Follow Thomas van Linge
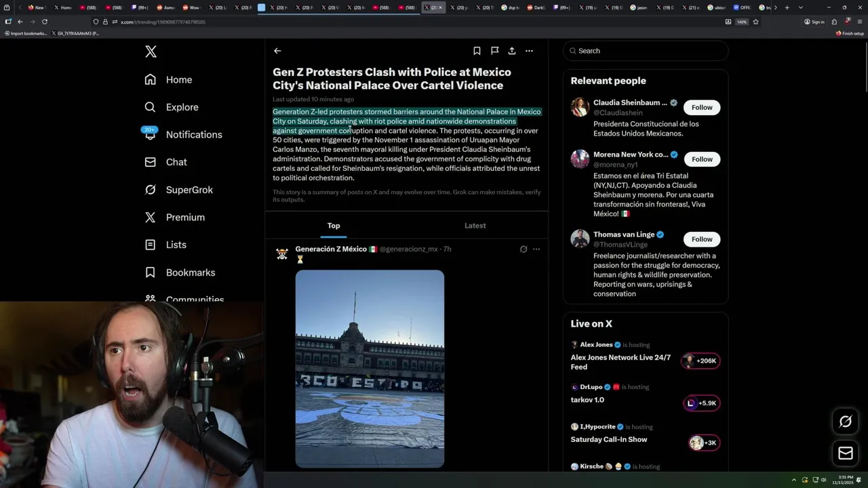 [x=702, y=239]
